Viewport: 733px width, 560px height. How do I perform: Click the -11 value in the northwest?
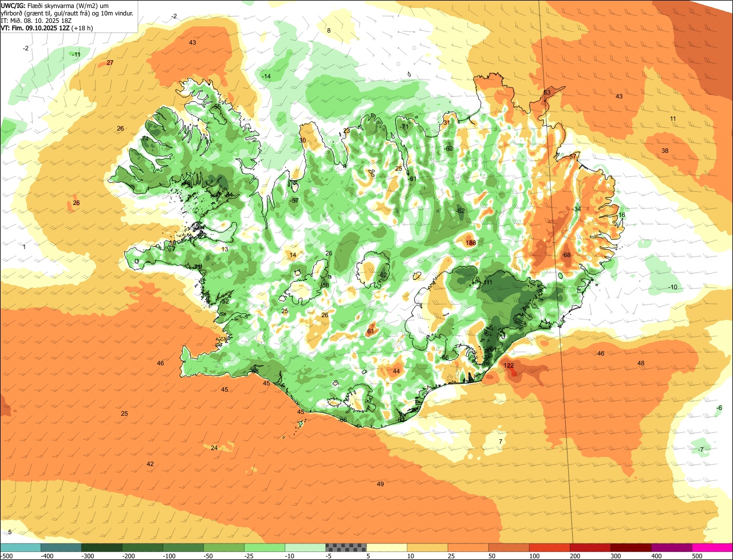[x=76, y=54]
